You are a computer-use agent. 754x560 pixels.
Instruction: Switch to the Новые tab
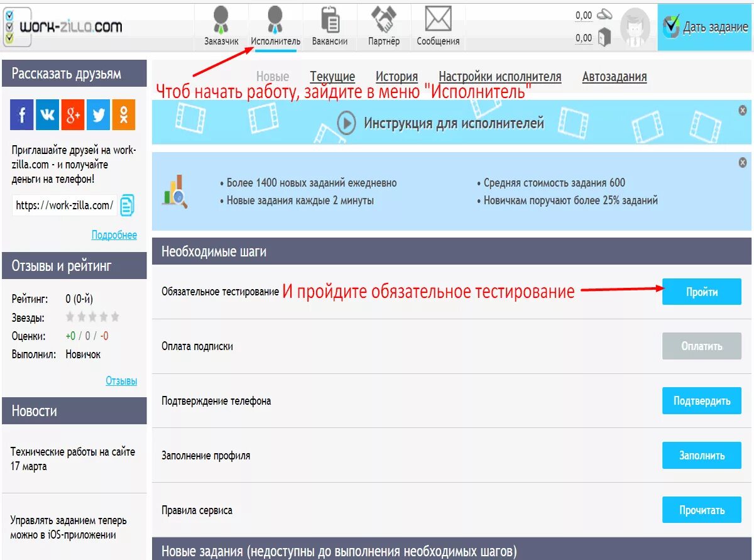tap(273, 77)
